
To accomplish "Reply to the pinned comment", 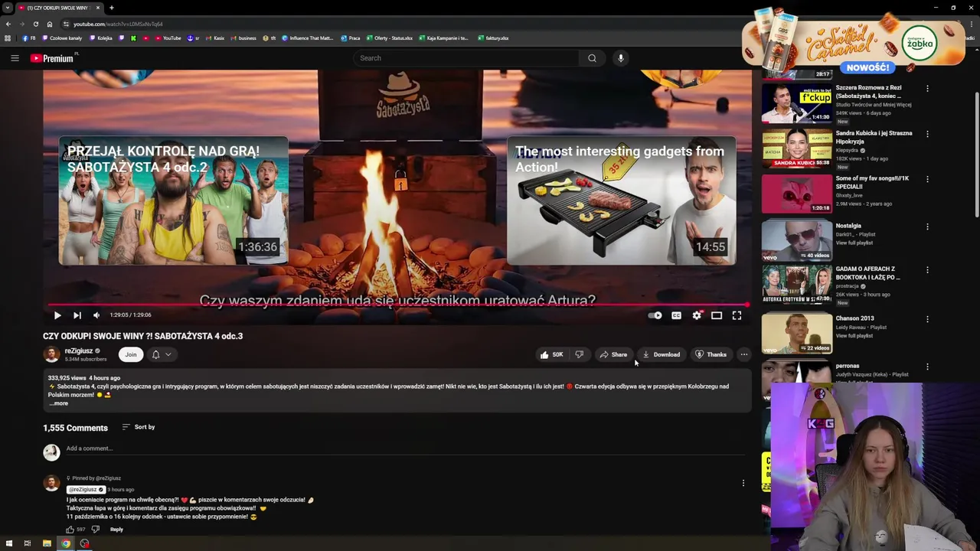I will click(x=116, y=530).
